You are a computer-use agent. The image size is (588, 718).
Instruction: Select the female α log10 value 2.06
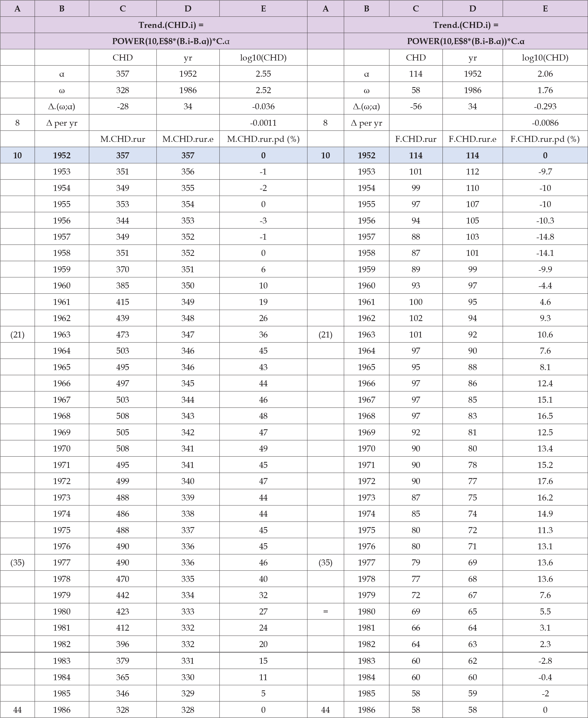545,74
